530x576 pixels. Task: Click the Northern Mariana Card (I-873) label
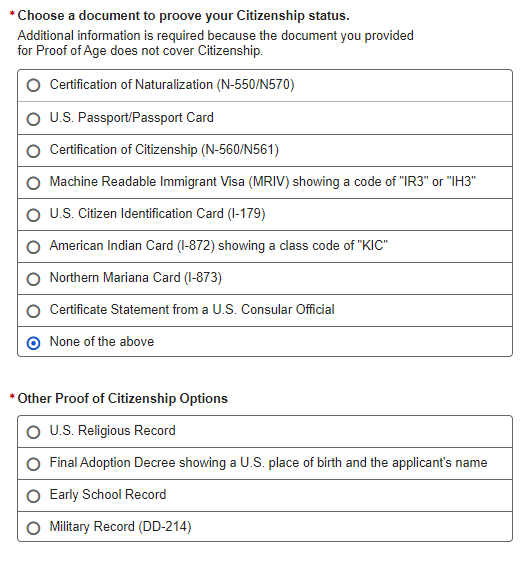[x=136, y=277]
